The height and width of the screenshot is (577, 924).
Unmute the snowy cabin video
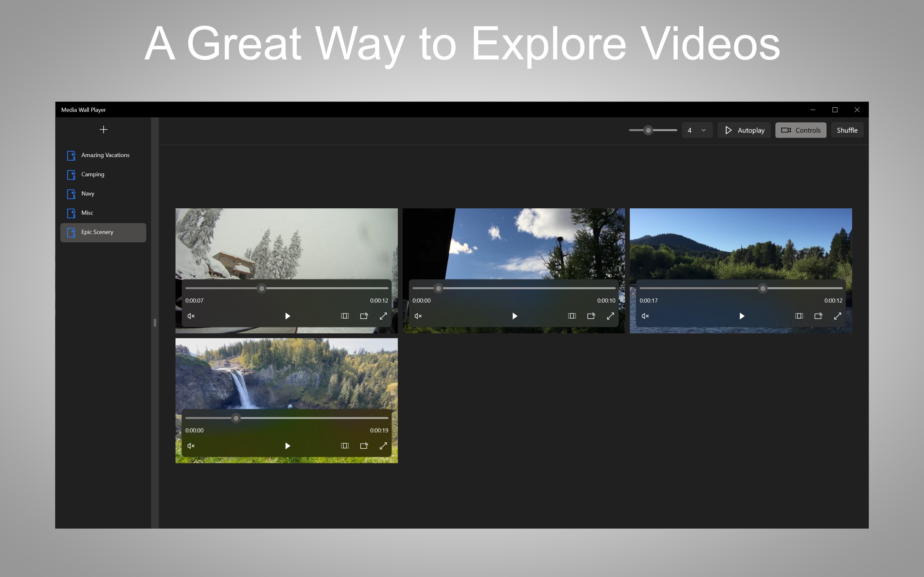tap(191, 316)
